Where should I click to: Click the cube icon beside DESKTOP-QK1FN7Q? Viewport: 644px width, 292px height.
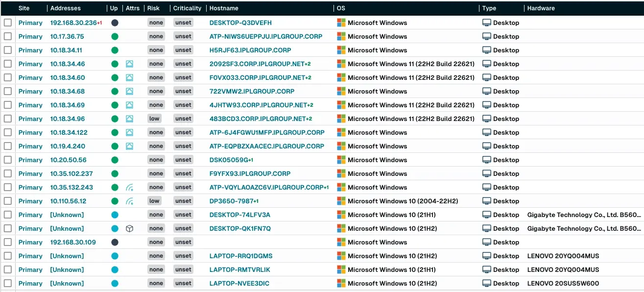click(129, 228)
